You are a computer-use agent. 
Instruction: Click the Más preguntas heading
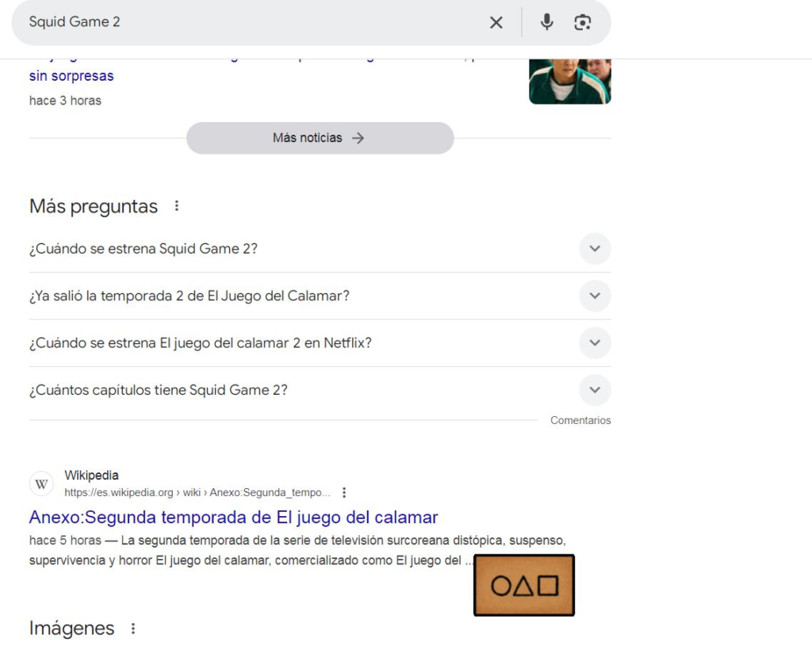point(94,206)
